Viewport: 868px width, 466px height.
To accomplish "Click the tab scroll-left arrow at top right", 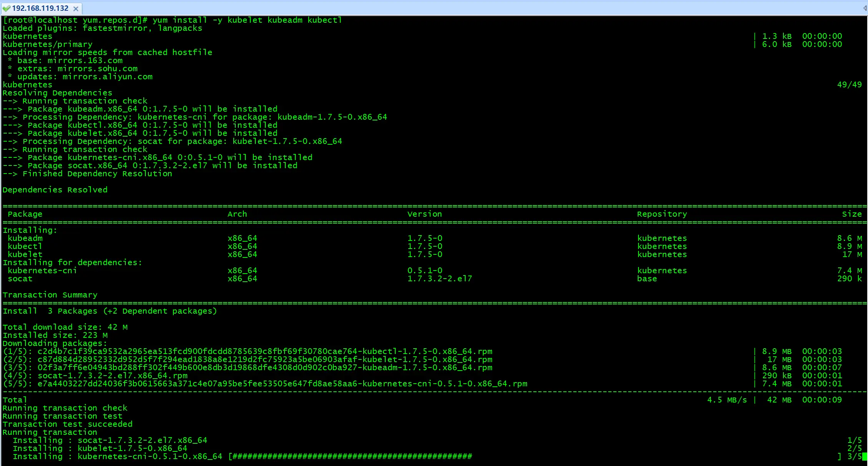I will pyautogui.click(x=865, y=8).
